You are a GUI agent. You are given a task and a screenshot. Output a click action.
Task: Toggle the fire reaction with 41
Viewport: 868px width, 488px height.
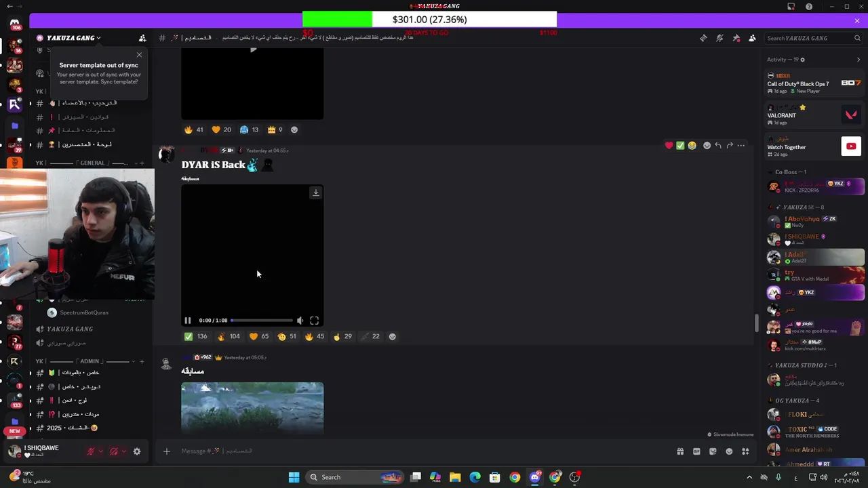[x=194, y=129]
